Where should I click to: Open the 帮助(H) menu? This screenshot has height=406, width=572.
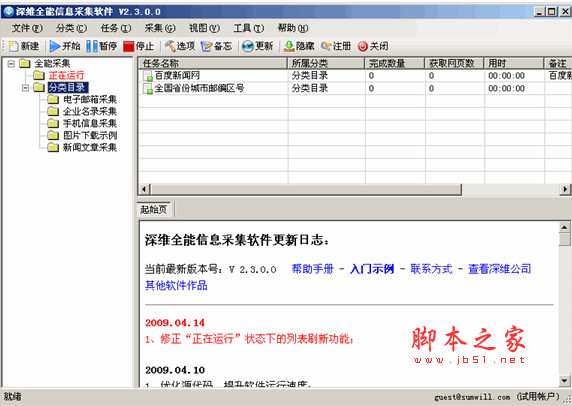(293, 28)
